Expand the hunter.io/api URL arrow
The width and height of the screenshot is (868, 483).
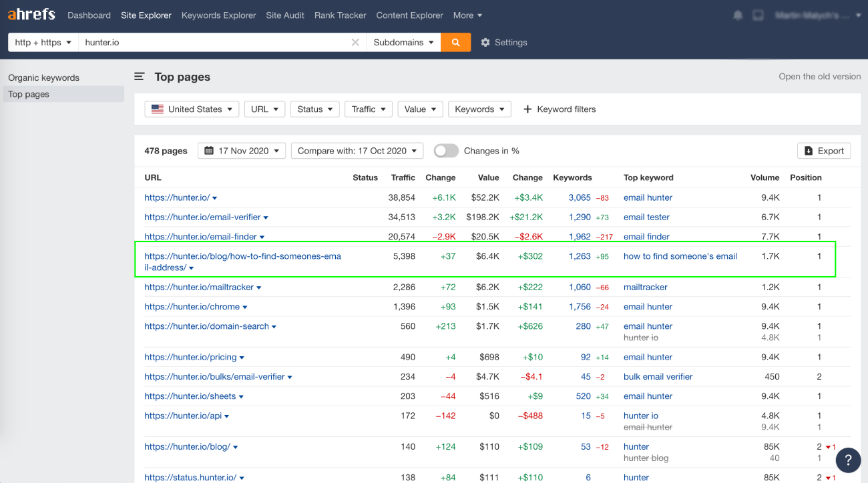pos(226,416)
